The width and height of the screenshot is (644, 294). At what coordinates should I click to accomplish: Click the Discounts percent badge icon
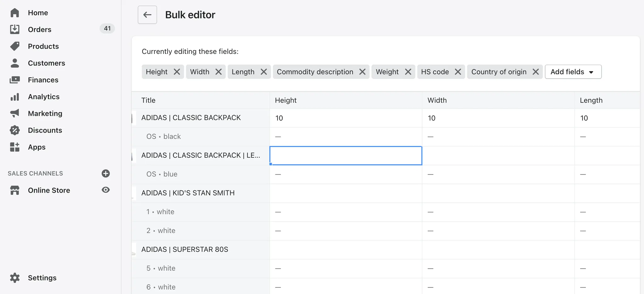(x=15, y=130)
